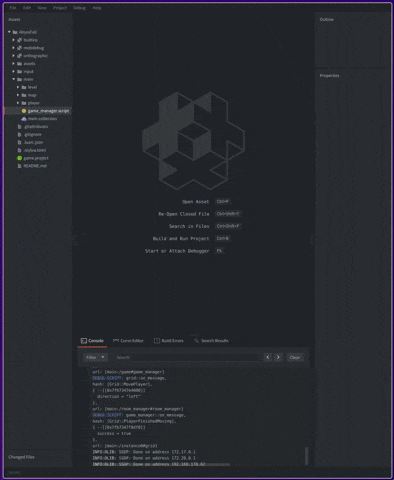Click the green game.project icon
Image resolution: width=394 pixels, height=480 pixels.
tap(19, 158)
